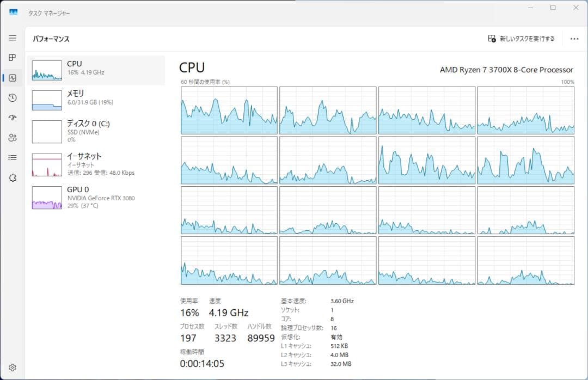Select the パフォーマンス (Performance) sidebar icon
The image size is (588, 380).
[x=13, y=77]
